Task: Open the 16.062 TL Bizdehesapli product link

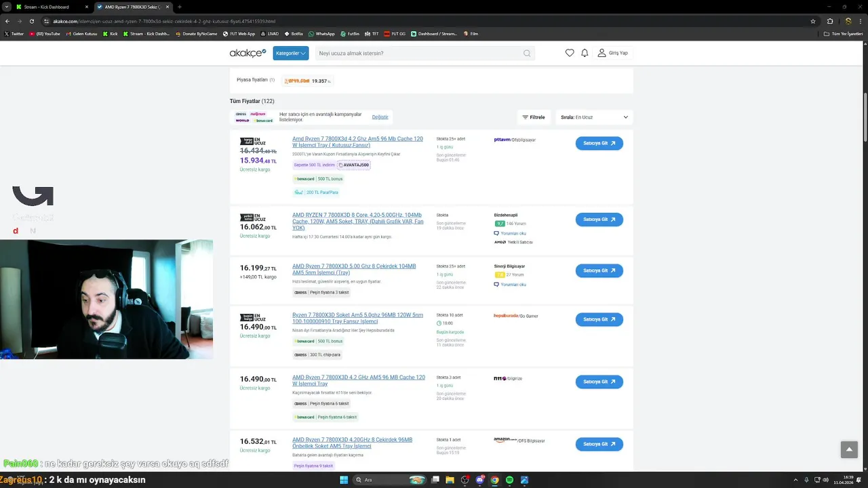Action: click(x=358, y=221)
